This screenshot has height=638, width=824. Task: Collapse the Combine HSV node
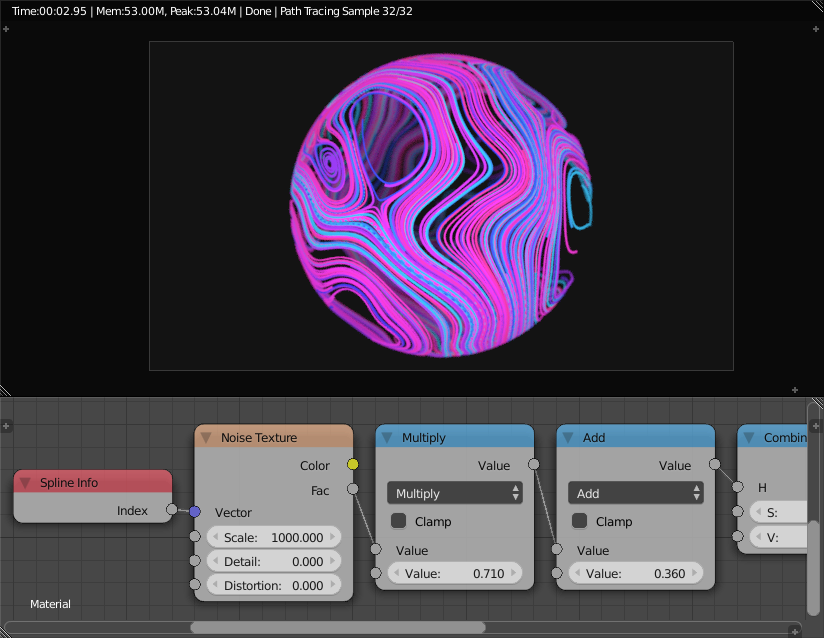[x=749, y=437]
